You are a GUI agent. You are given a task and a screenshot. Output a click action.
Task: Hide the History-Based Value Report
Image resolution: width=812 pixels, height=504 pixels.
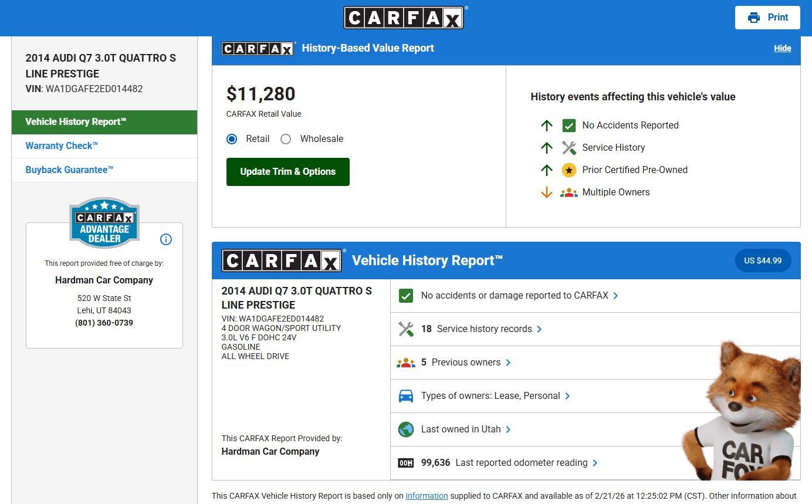tap(782, 48)
